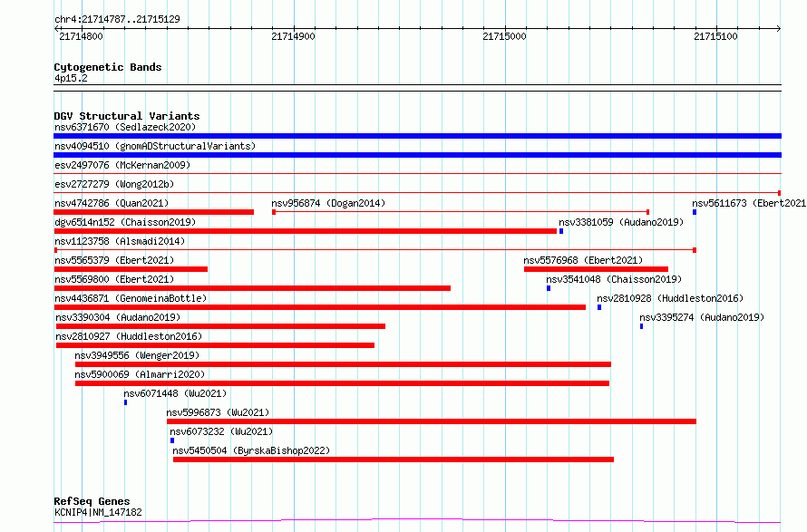This screenshot has width=807, height=532.
Task: Open the nsv2810928 (Huddleston2016) label
Action: point(670,298)
